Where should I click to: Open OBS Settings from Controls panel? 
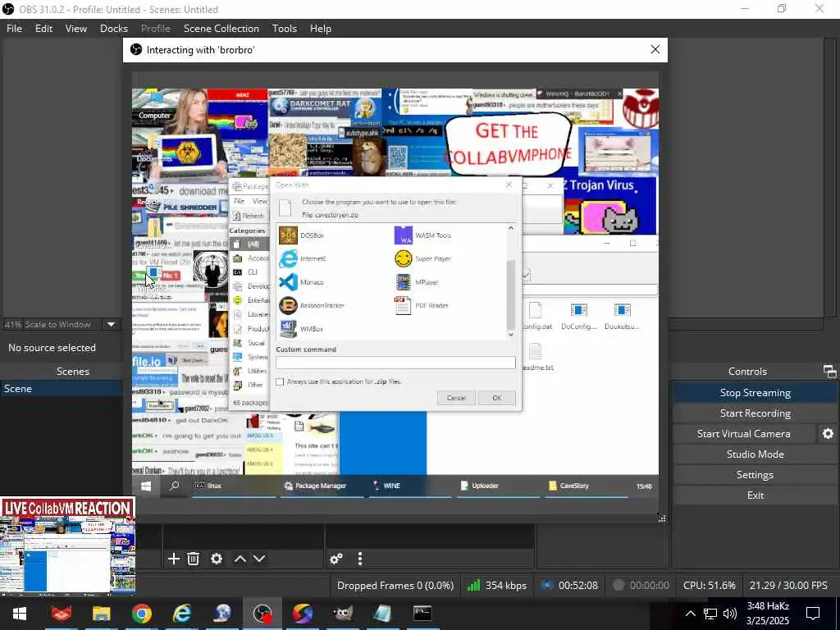[x=755, y=475]
